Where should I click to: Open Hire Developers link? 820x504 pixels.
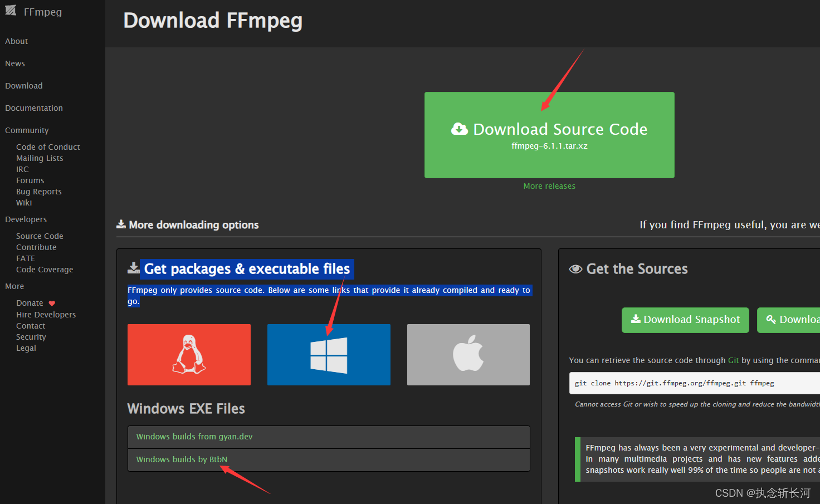pos(46,315)
